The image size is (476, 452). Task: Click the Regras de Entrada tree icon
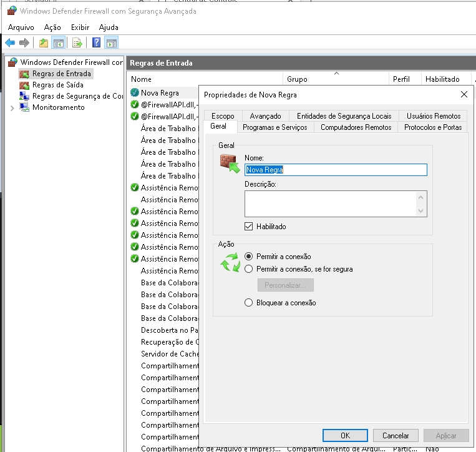click(x=24, y=74)
